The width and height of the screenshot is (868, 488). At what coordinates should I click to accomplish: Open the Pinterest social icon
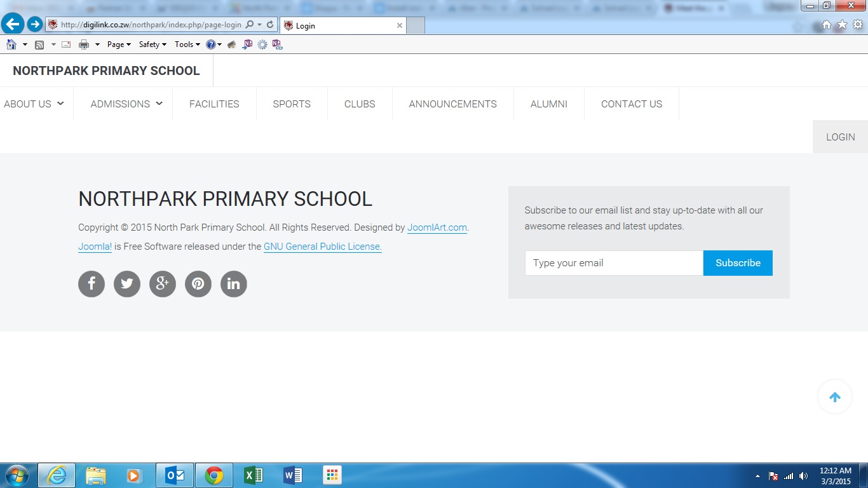point(198,284)
